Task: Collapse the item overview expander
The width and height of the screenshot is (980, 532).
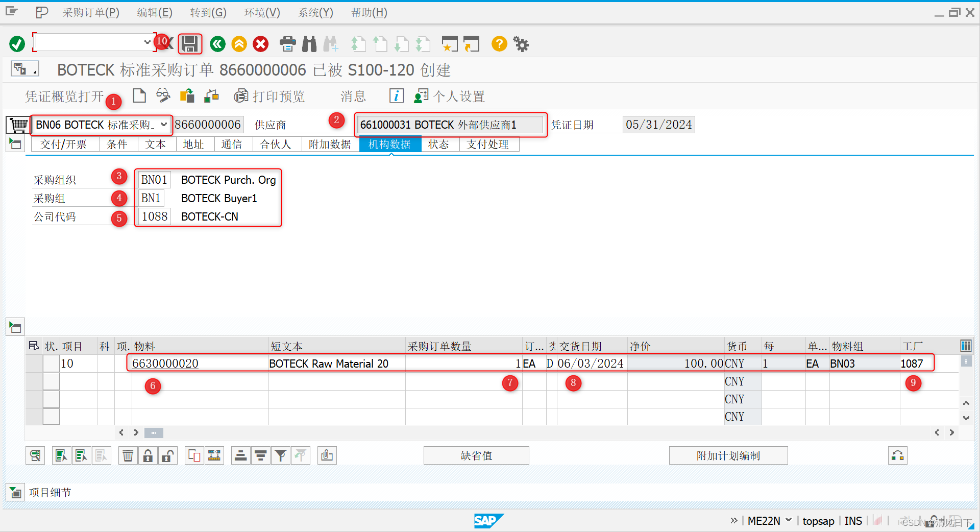Action: click(x=15, y=327)
